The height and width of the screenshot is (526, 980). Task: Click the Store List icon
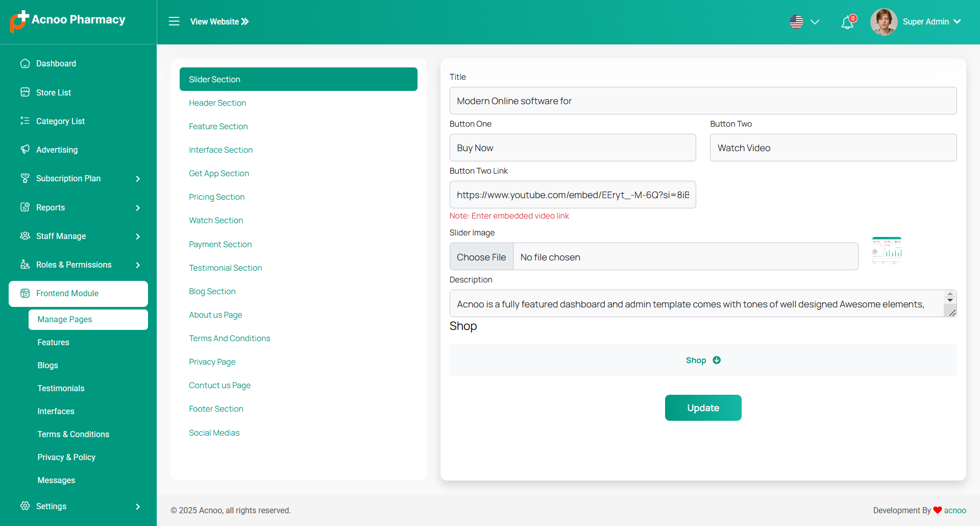(x=25, y=92)
